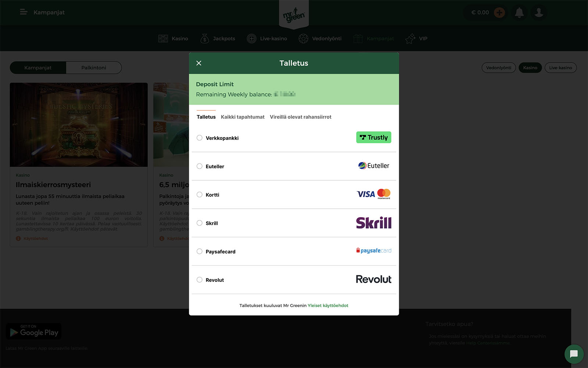Open the user profile icon
This screenshot has width=588, height=368.
tap(539, 13)
